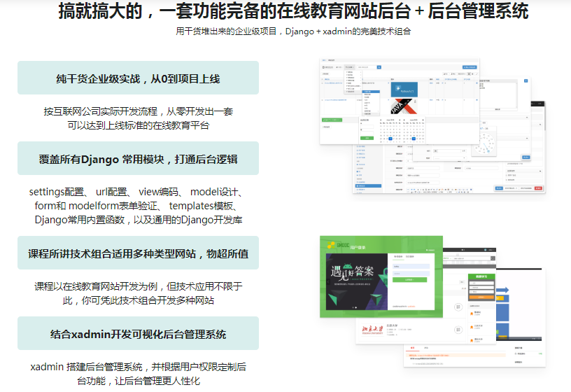Click the 北京大学 red logo

[x=372, y=330]
